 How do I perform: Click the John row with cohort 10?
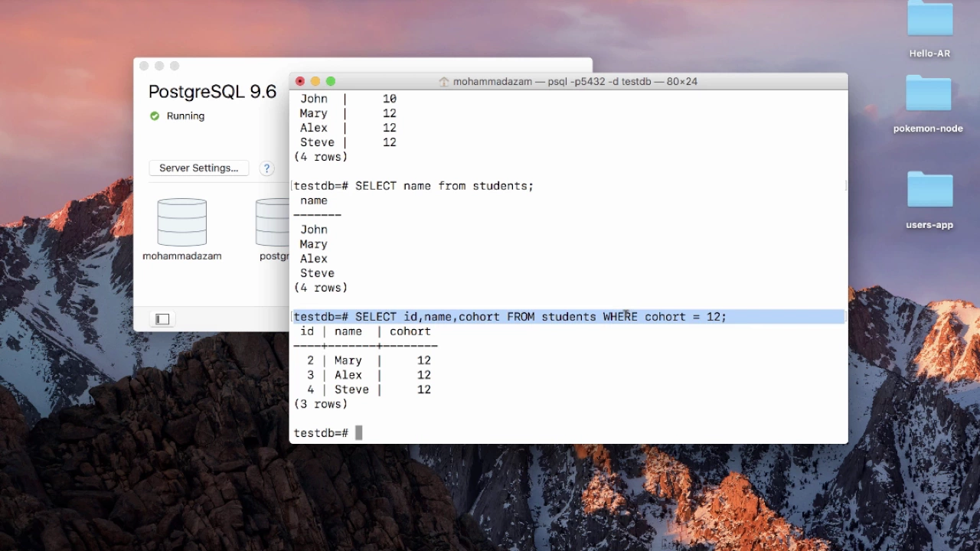tap(348, 99)
